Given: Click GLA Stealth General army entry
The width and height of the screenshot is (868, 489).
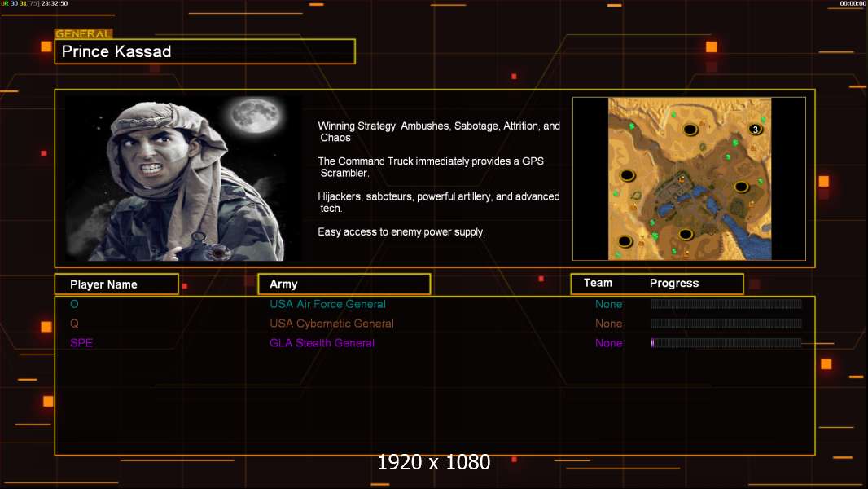Looking at the screenshot, I should pyautogui.click(x=322, y=343).
